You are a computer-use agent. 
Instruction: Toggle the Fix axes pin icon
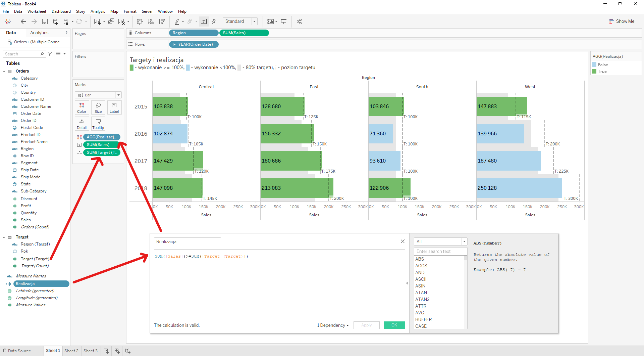tap(214, 21)
